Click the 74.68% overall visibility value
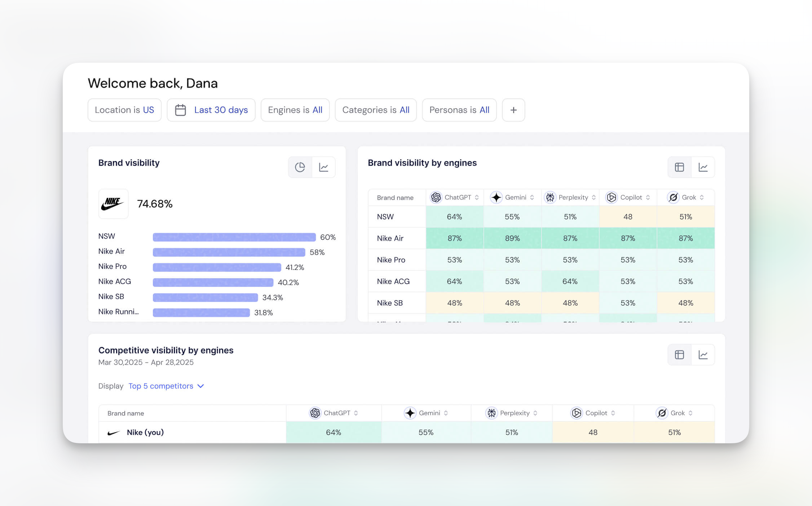 (155, 204)
